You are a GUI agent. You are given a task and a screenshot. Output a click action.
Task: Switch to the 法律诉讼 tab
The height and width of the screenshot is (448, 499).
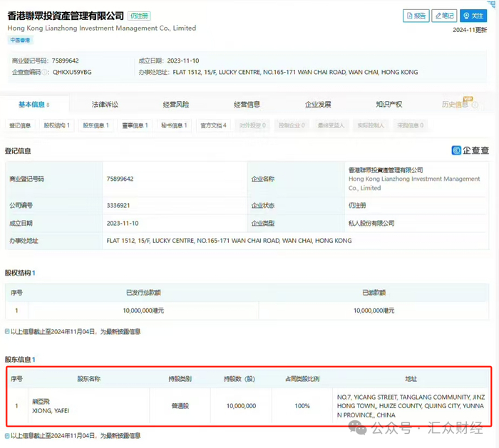pyautogui.click(x=105, y=105)
